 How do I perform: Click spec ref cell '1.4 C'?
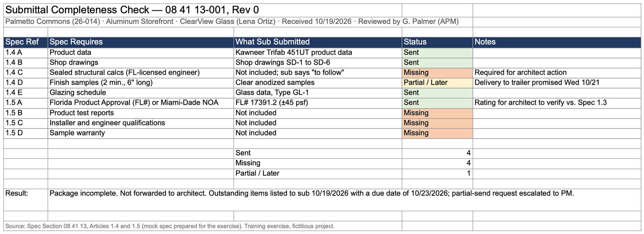(x=26, y=73)
